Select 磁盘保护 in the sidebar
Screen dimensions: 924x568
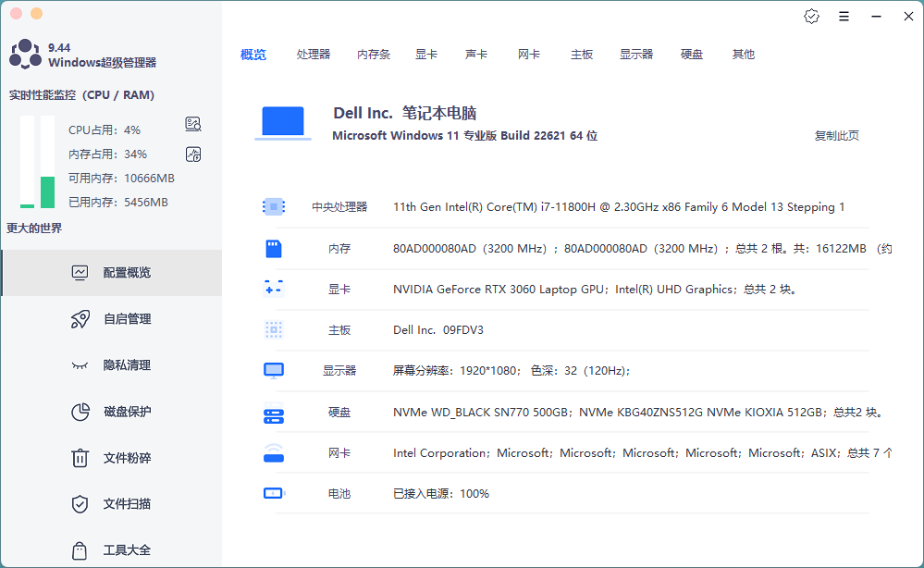(x=112, y=412)
